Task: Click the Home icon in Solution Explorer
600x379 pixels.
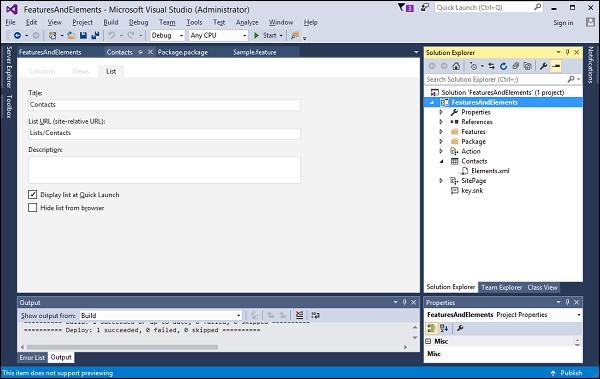Action: (456, 66)
